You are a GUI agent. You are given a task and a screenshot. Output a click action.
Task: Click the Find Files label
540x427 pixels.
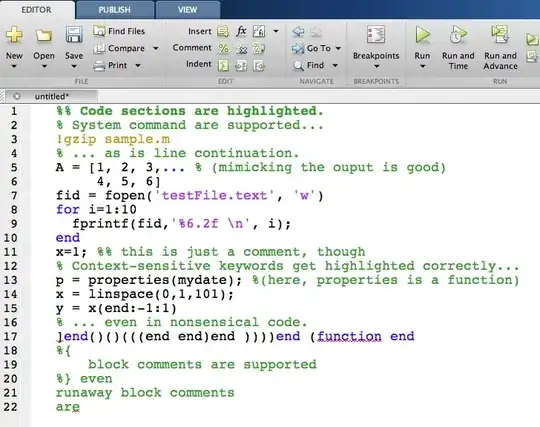(126, 31)
